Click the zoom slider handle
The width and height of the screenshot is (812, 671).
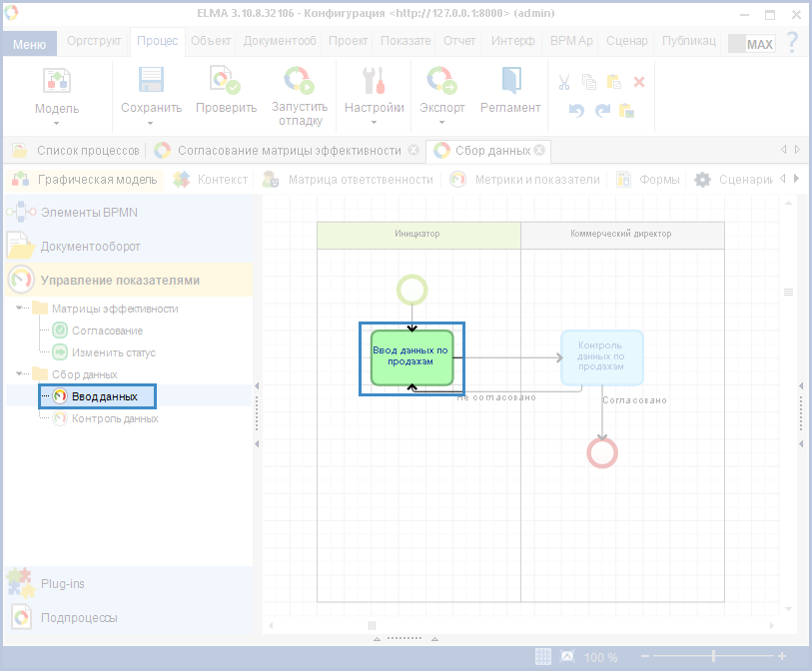pos(712,657)
